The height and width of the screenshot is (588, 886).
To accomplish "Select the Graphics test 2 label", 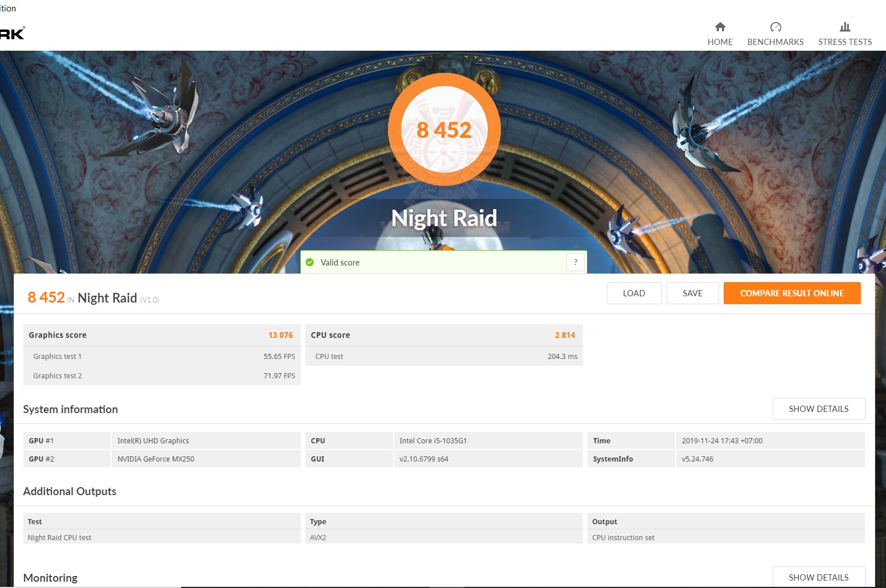I will [x=58, y=376].
